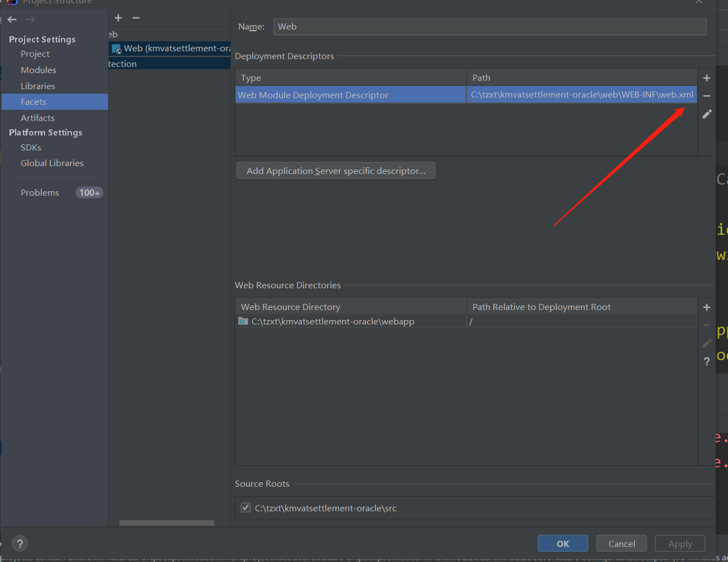Click the Type column header
Viewport: 728px width, 562px height.
click(351, 77)
